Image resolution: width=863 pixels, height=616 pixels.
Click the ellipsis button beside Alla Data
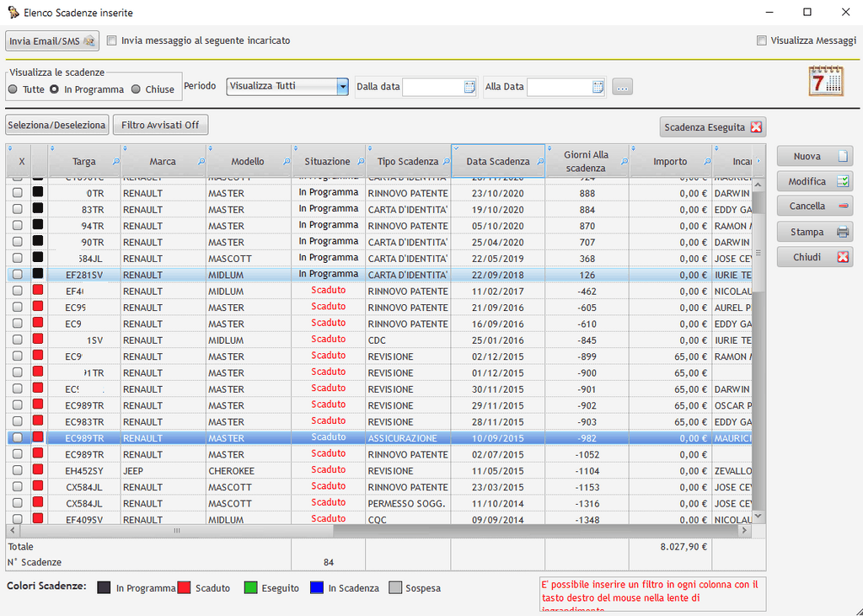click(x=622, y=87)
